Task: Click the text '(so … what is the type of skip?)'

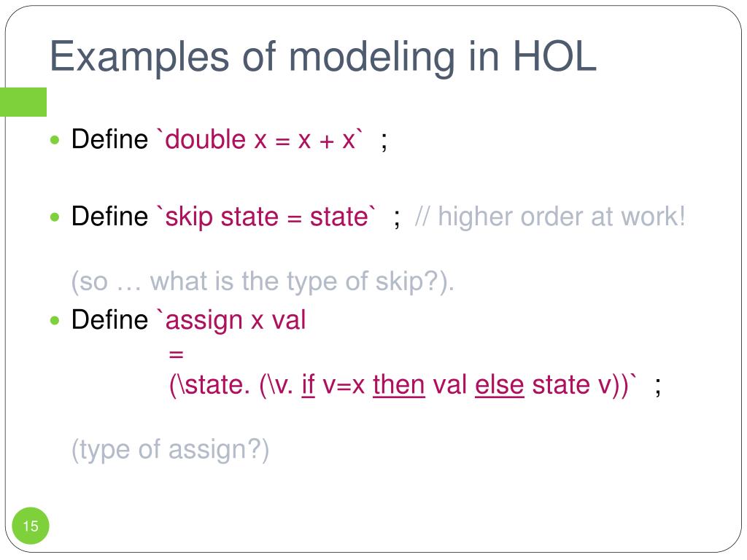Action: [263, 281]
